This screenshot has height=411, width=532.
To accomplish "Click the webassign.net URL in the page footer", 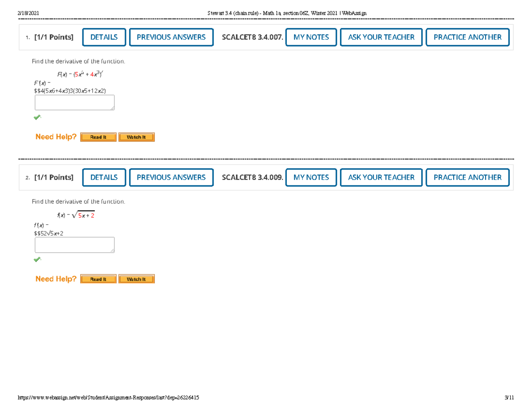I will point(109,398).
